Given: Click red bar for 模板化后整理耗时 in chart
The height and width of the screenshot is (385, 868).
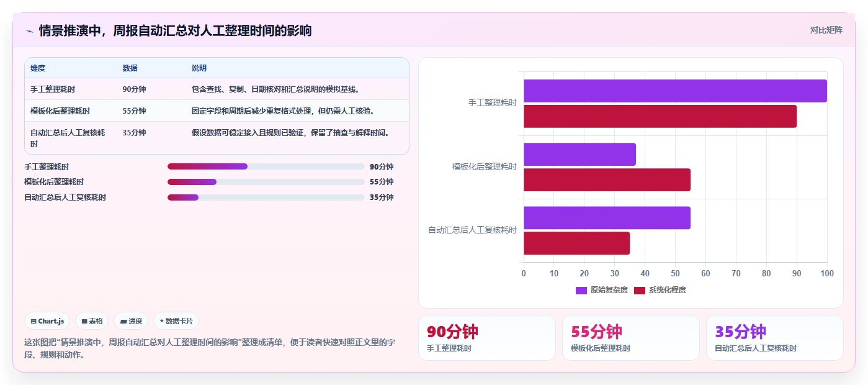Looking at the screenshot, I should (607, 180).
